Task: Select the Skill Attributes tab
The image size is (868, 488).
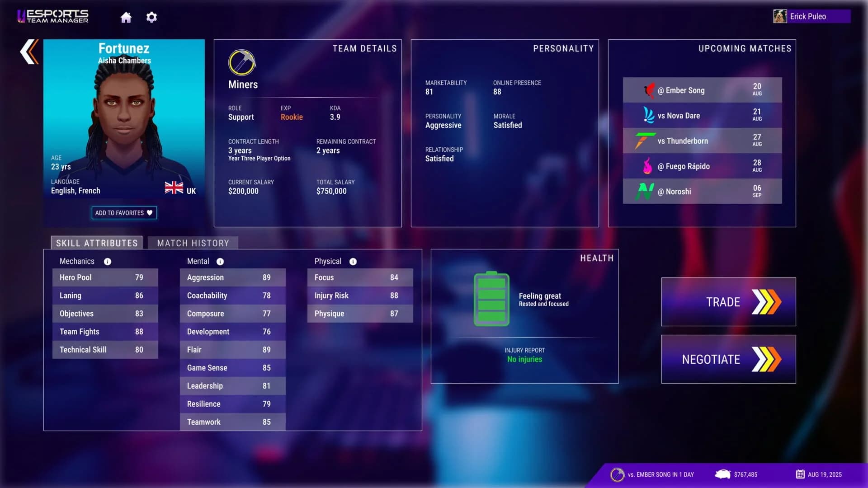Action: pyautogui.click(x=96, y=243)
